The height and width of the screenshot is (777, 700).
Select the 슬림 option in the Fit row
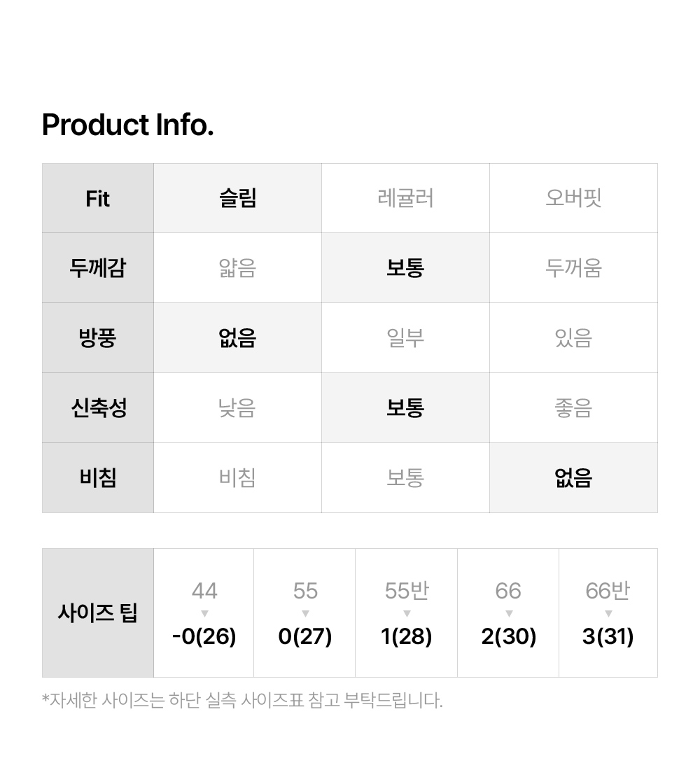[237, 198]
